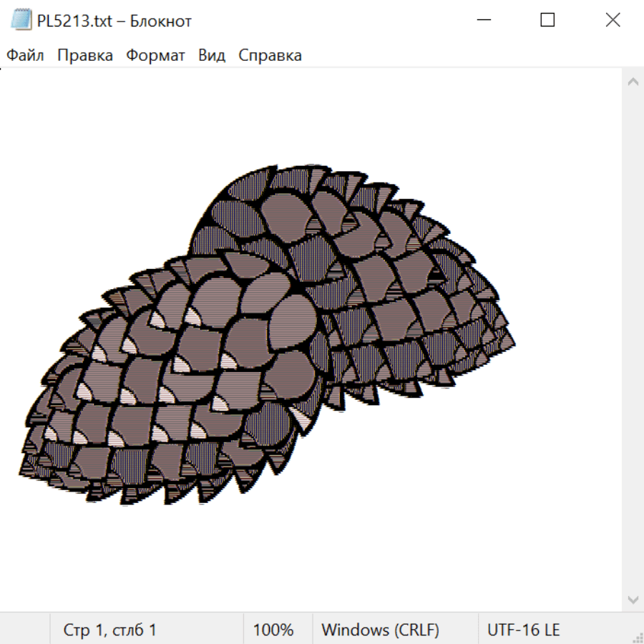Maximize the Notepad window
The width and height of the screenshot is (644, 644).
pyautogui.click(x=547, y=21)
